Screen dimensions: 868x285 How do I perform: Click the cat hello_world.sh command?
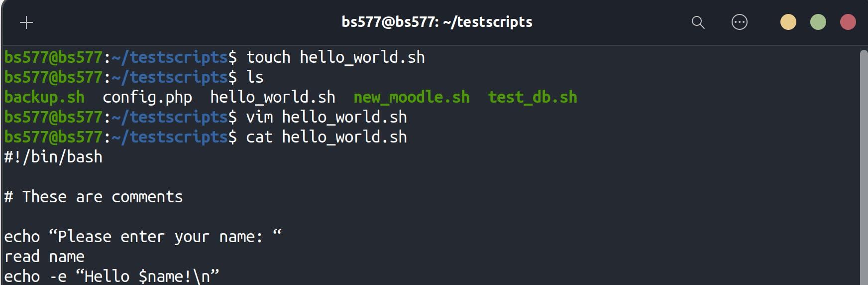[326, 137]
